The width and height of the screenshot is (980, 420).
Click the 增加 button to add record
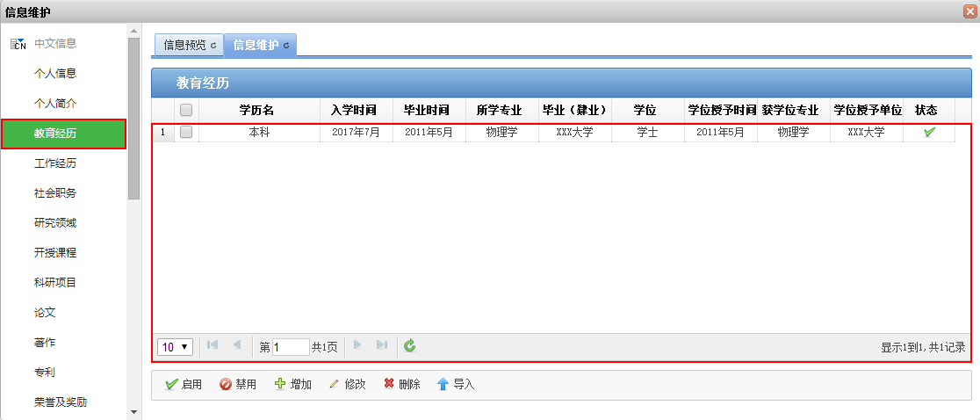click(293, 385)
